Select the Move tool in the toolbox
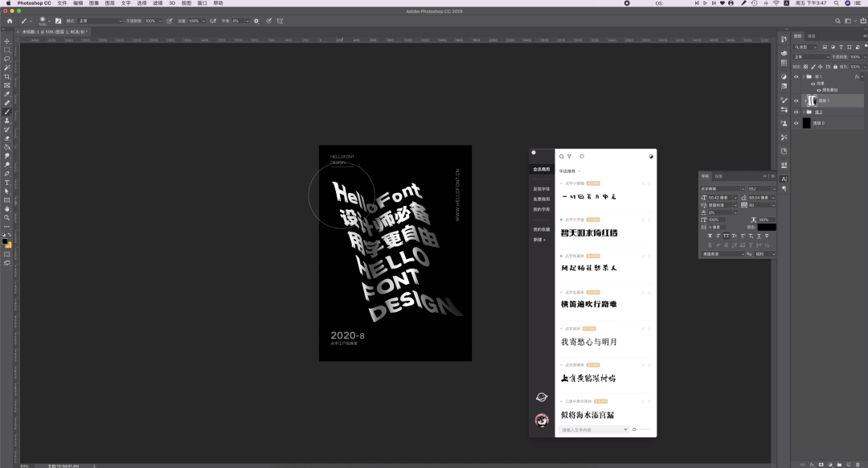Viewport: 868px width, 468px height. coord(7,41)
